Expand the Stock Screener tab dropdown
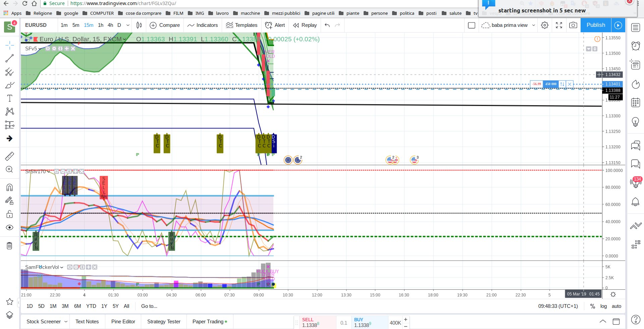 click(x=66, y=322)
